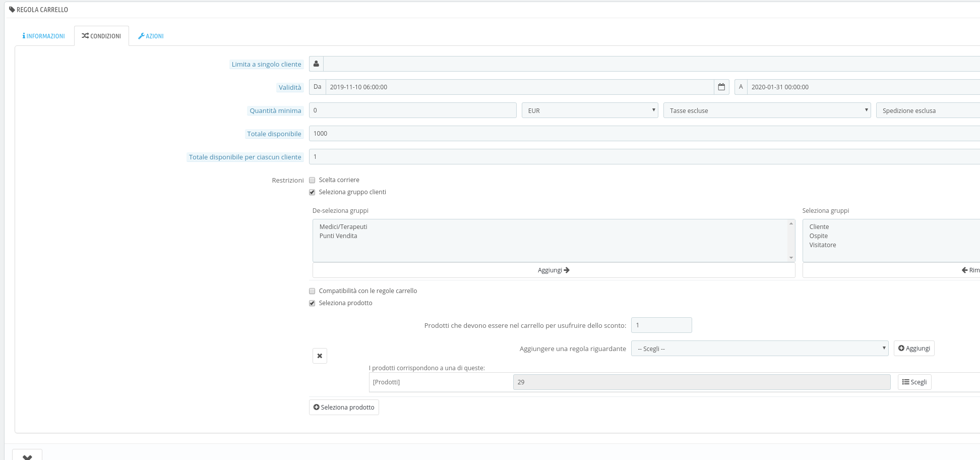Select Medici/Terapeuti in the groups list
This screenshot has height=460, width=980.
pos(344,226)
